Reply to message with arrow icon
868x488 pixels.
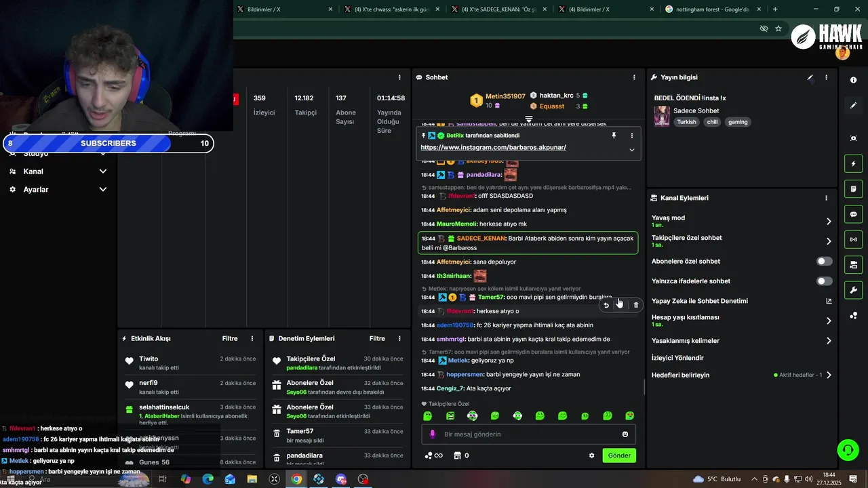click(x=606, y=305)
